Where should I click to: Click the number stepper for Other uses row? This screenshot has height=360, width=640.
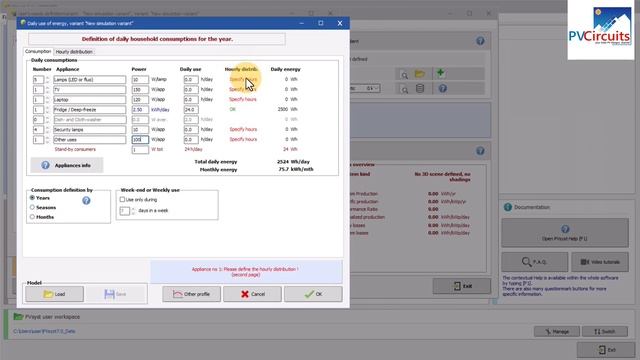pyautogui.click(x=47, y=140)
